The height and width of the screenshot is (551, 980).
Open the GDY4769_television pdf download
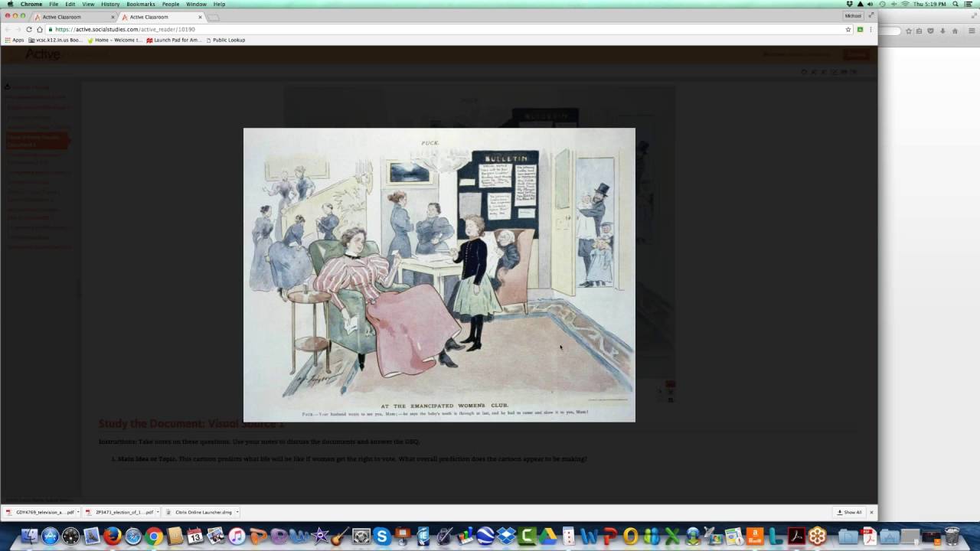tap(40, 512)
